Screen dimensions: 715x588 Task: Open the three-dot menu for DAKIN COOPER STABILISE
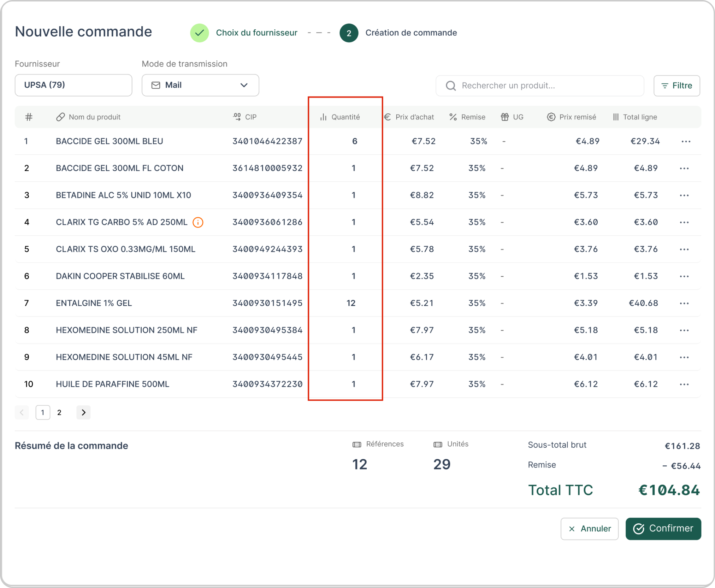(684, 276)
